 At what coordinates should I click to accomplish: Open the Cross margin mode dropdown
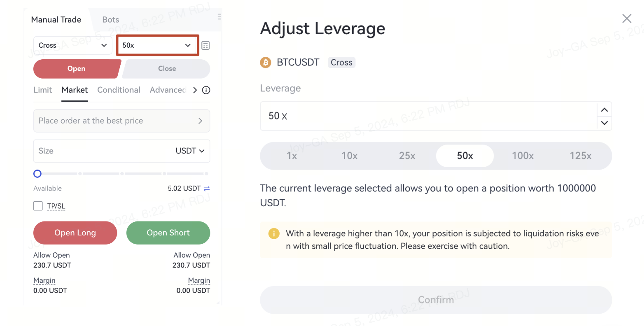[72, 45]
